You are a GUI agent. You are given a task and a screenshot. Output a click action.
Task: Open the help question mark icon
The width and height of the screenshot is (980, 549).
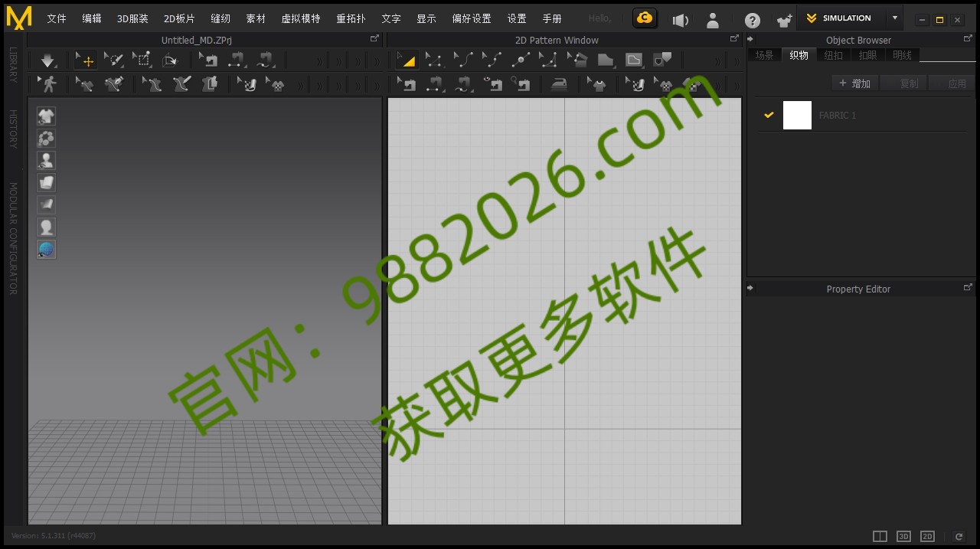753,21
